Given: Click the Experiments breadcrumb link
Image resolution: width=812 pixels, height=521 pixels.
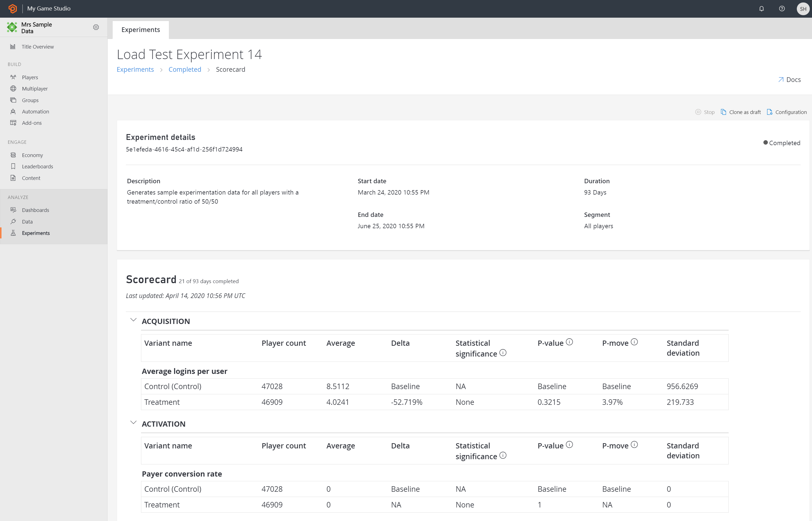Looking at the screenshot, I should (135, 69).
